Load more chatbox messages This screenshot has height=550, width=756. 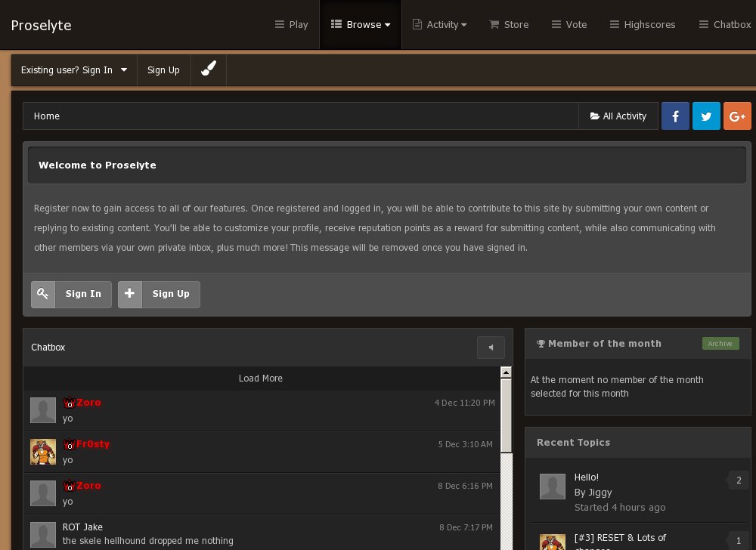point(261,379)
